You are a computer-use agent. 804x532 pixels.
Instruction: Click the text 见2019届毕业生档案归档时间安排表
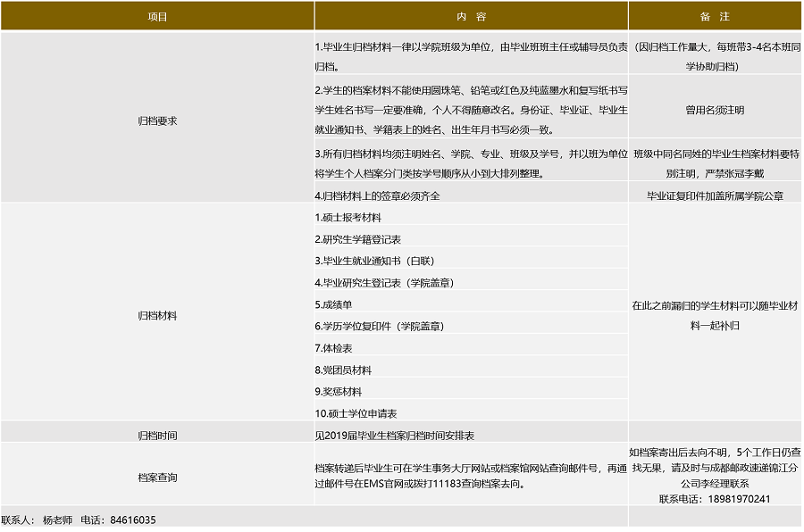pos(394,436)
